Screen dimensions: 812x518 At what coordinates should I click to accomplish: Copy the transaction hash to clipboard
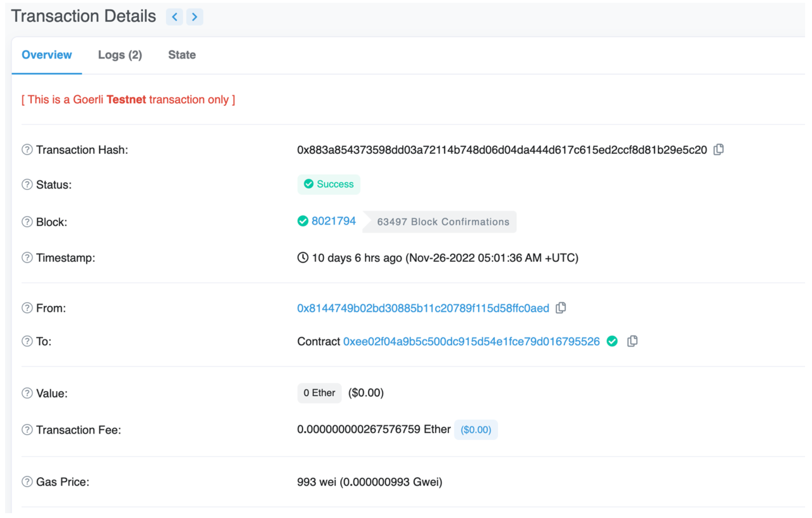pyautogui.click(x=718, y=149)
